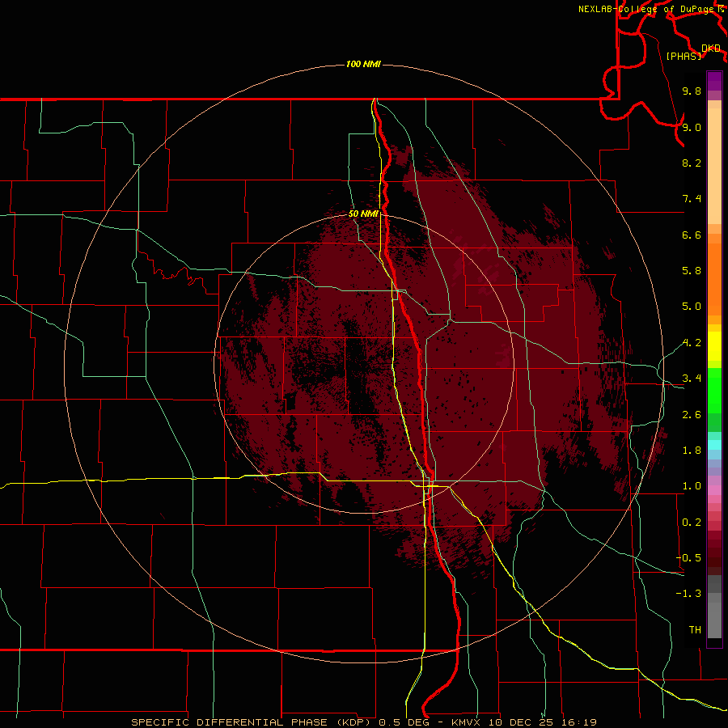Click the 8.2 value on the color scale
The width and height of the screenshot is (728, 728).
(692, 163)
